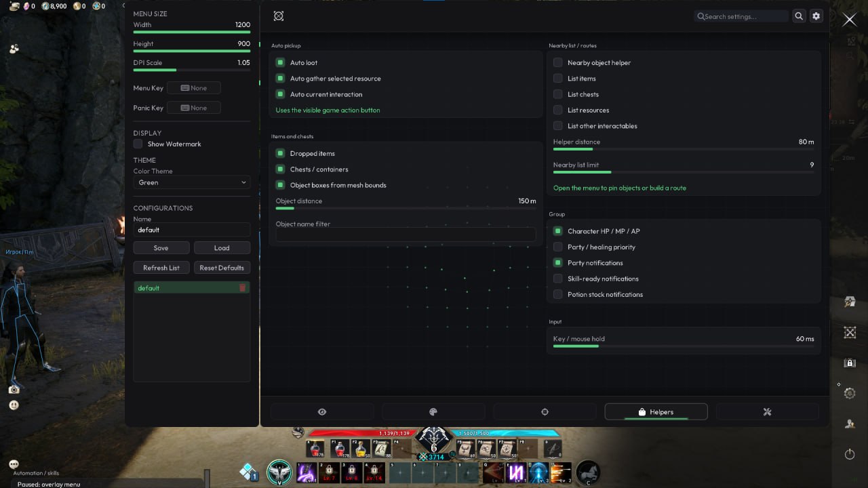This screenshot has height=488, width=868.
Task: Click the X close icon at top right
Action: point(850,20)
